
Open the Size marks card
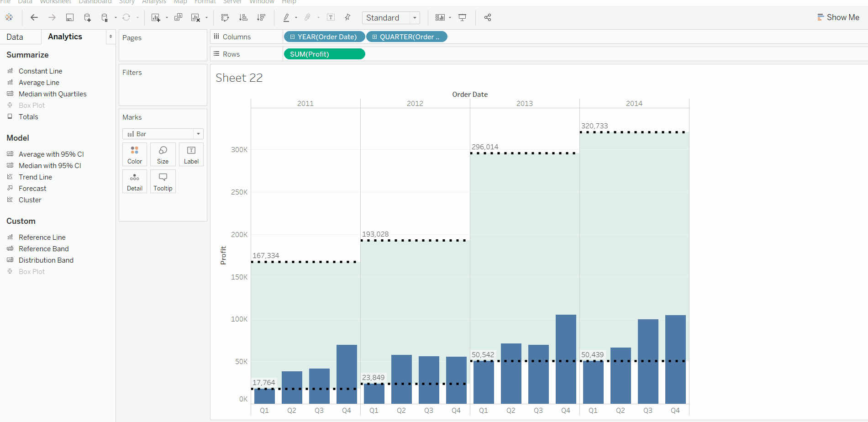[163, 154]
